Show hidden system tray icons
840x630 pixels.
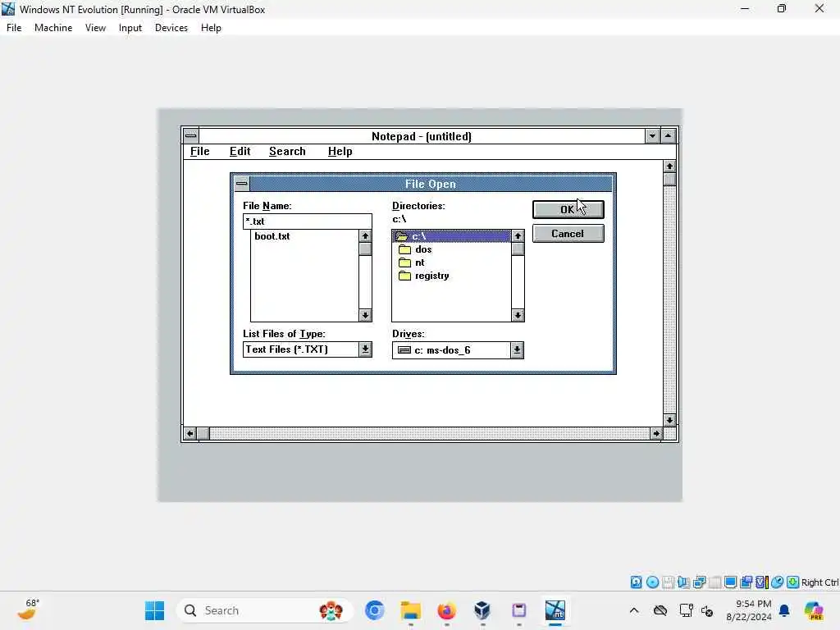pyautogui.click(x=634, y=610)
